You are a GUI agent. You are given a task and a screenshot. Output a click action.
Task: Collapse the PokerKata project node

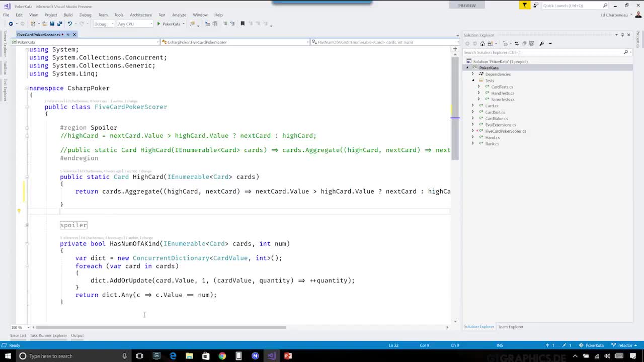[467, 68]
